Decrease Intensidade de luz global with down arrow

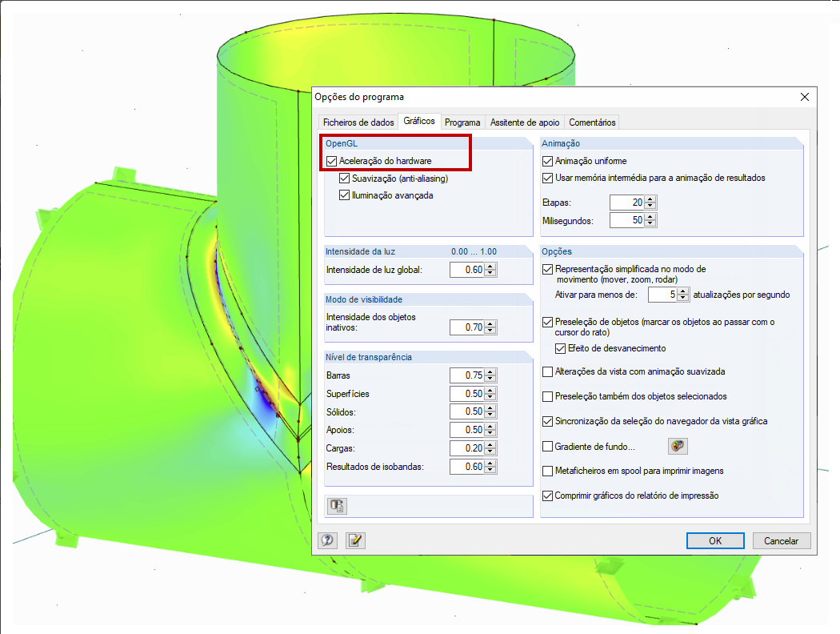[490, 272]
